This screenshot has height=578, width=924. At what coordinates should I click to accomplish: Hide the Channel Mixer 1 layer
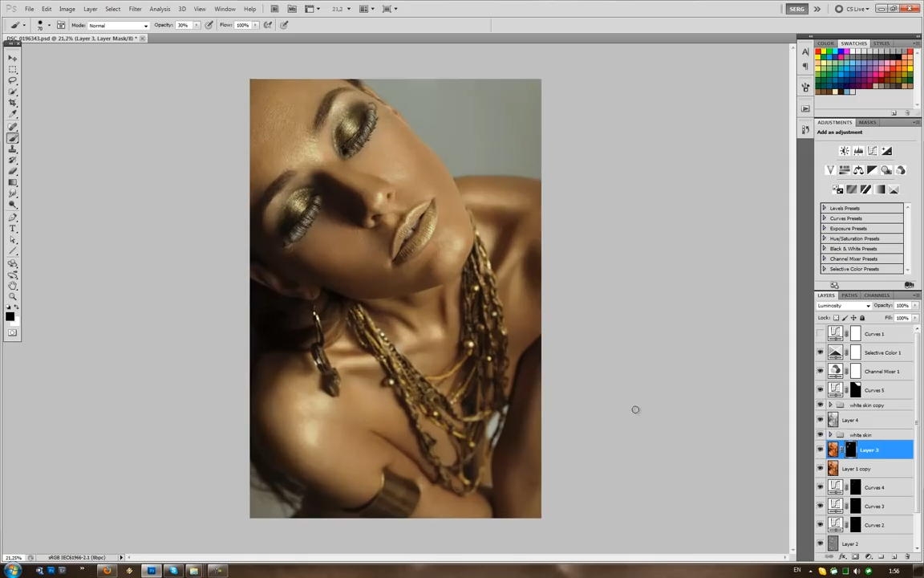[x=821, y=372]
